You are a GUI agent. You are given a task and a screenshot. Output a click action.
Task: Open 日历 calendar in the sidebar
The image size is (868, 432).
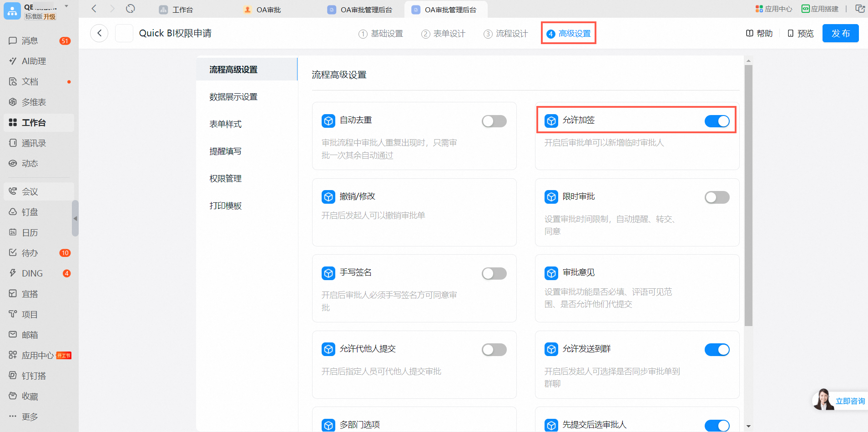(39, 233)
